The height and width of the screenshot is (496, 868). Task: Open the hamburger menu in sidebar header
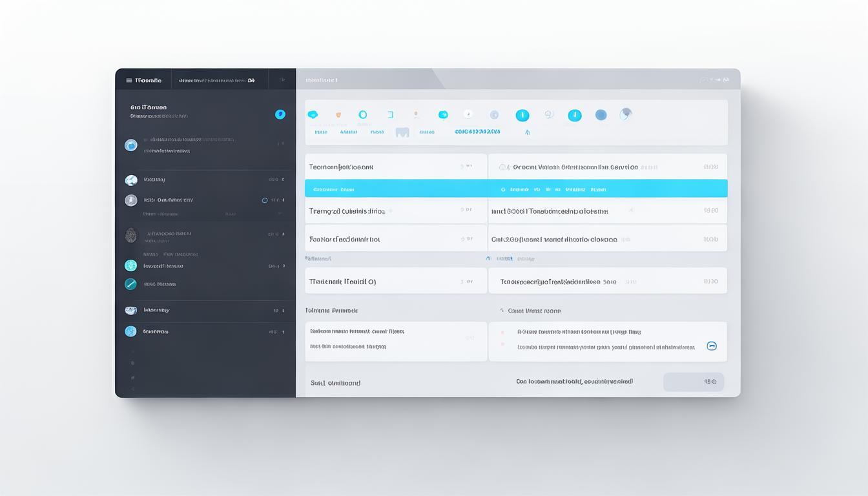pyautogui.click(x=129, y=81)
